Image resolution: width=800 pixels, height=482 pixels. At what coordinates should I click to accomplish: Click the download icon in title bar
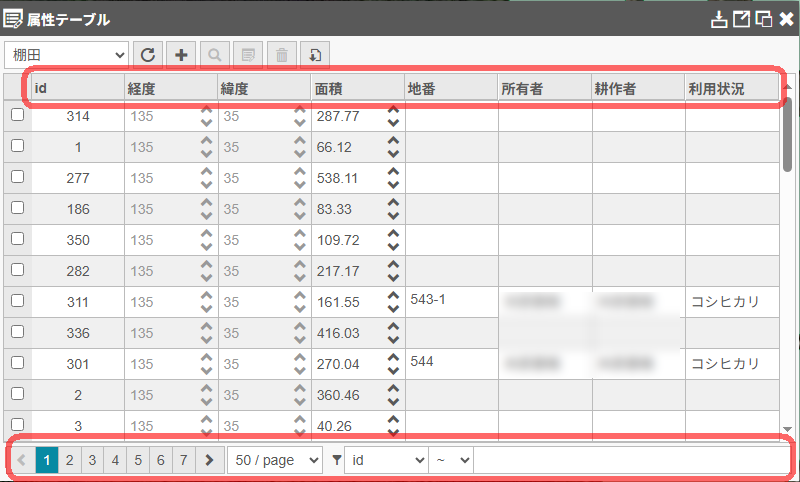pos(719,19)
